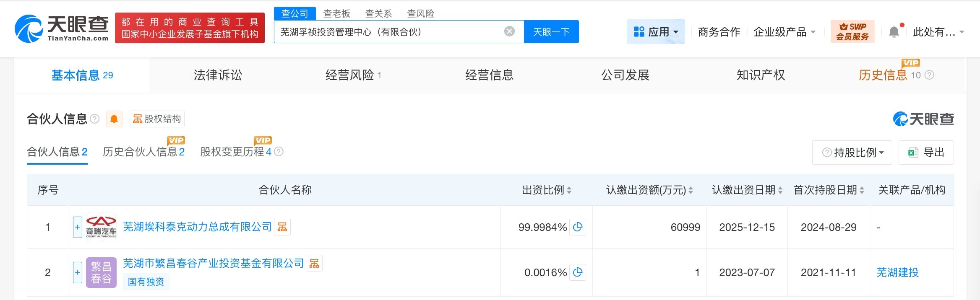Sort by 首次持股日期 column
Viewport: 980px width, 300px height.
point(862,190)
